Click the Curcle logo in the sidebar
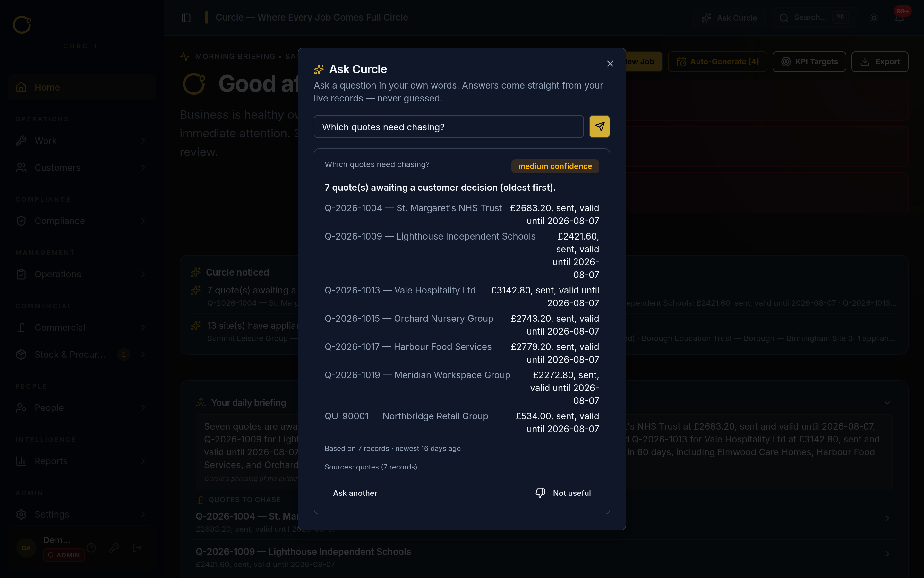The height and width of the screenshot is (578, 924). [22, 25]
